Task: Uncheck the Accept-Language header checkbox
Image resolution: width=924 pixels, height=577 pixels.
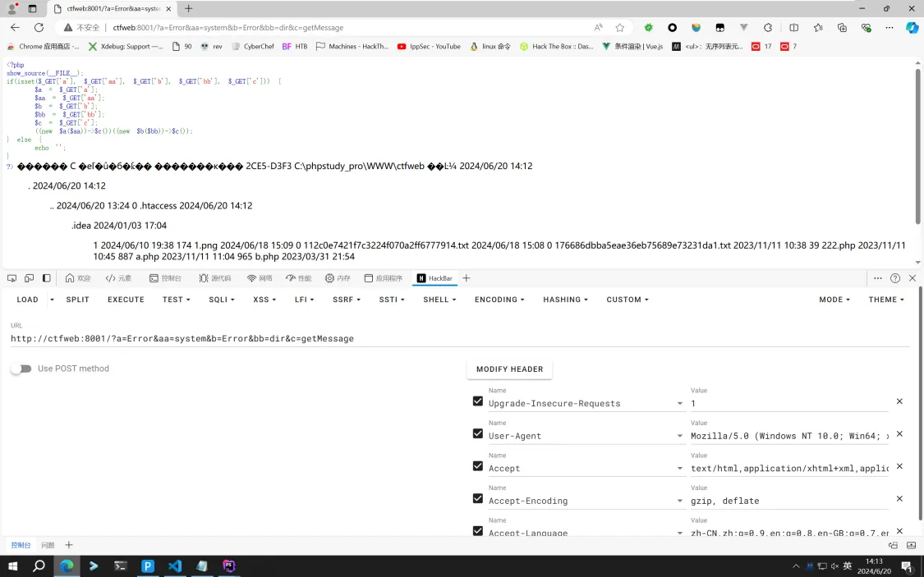Action: (478, 530)
